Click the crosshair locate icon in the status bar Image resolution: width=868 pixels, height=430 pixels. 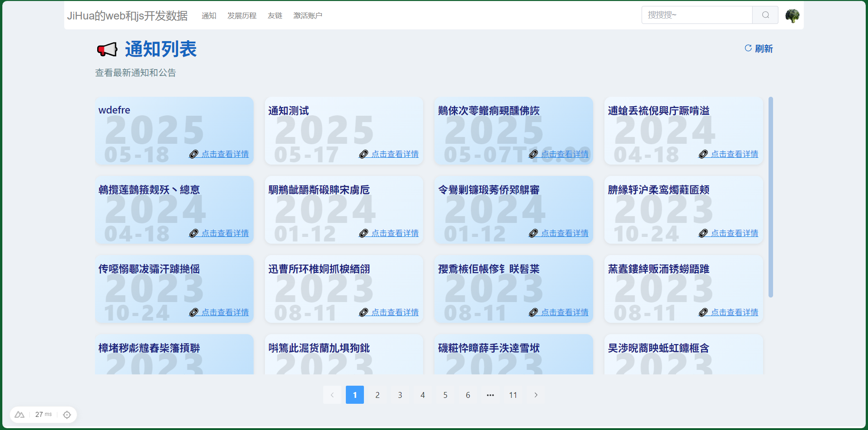pyautogui.click(x=67, y=414)
